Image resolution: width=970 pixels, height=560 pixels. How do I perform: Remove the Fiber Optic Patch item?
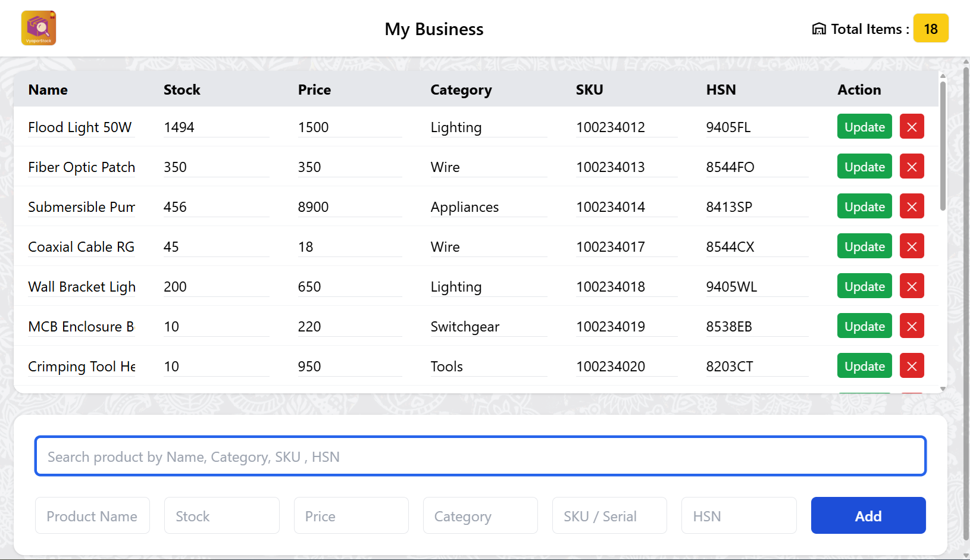tap(912, 166)
